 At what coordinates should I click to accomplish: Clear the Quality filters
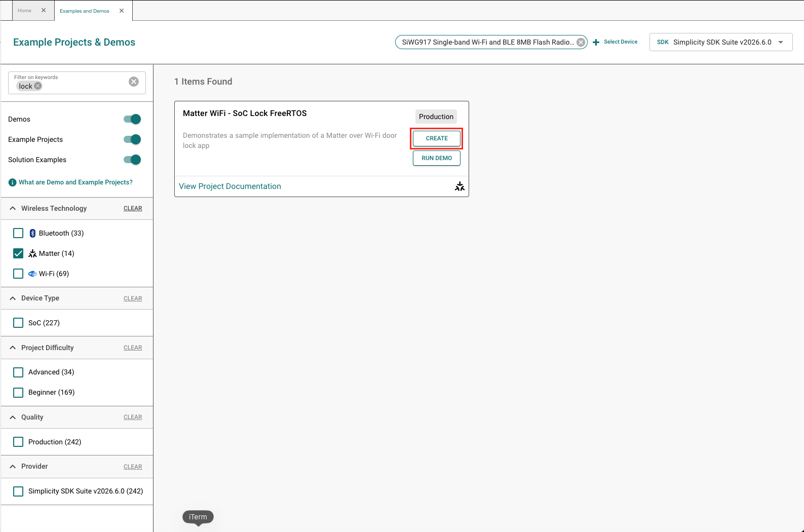pyautogui.click(x=133, y=417)
